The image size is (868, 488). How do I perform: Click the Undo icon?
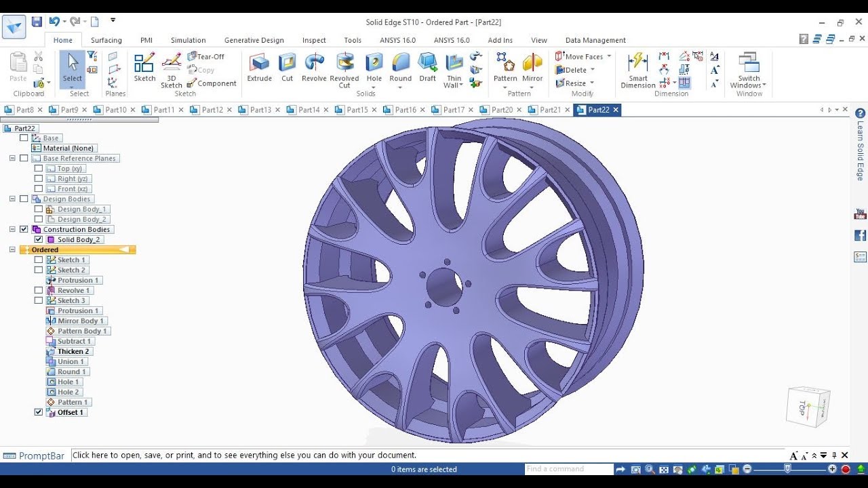point(54,22)
